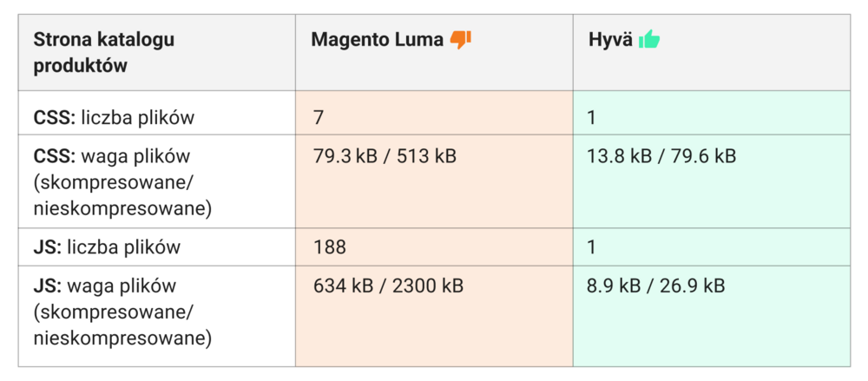Click the 634 kB / 2300 kB cell
The height and width of the screenshot is (381, 868).
(389, 286)
